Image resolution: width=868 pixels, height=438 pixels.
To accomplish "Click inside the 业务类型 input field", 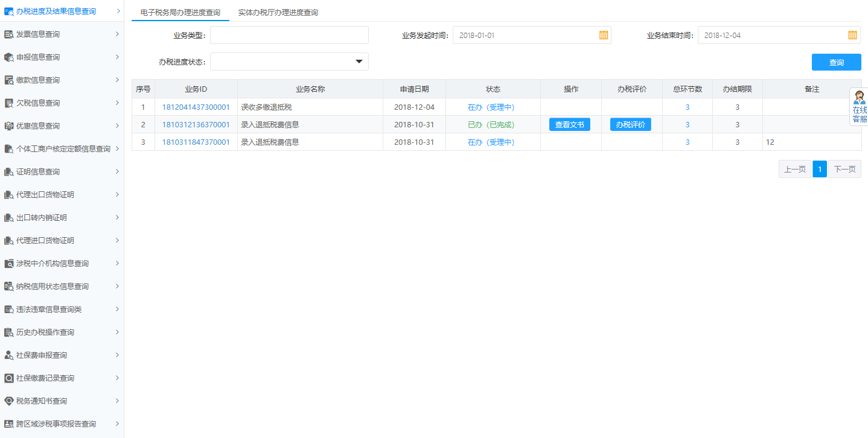I will (x=289, y=34).
